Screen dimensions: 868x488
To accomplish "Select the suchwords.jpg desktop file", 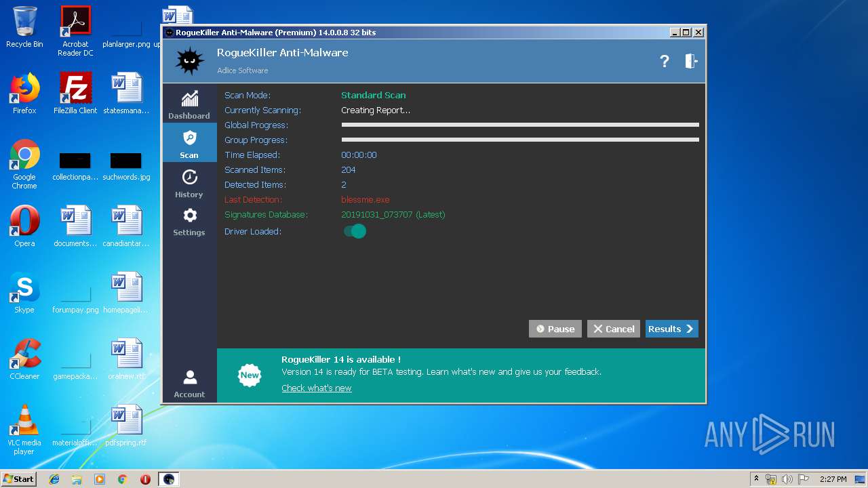I will point(126,165).
